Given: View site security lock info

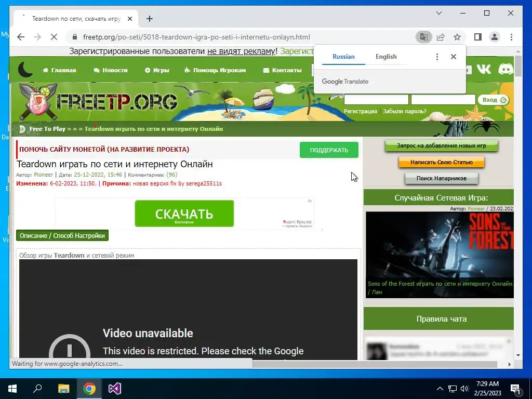Looking at the screenshot, I should (75, 37).
